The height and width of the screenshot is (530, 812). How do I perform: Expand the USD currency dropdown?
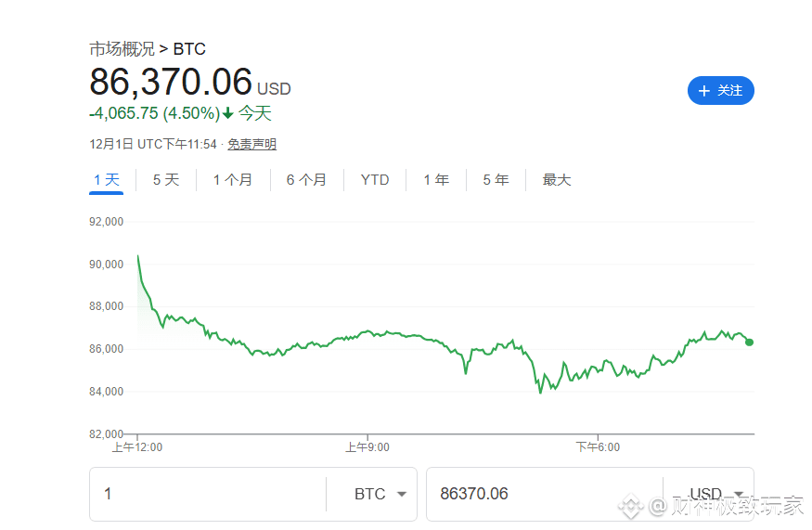coord(716,494)
